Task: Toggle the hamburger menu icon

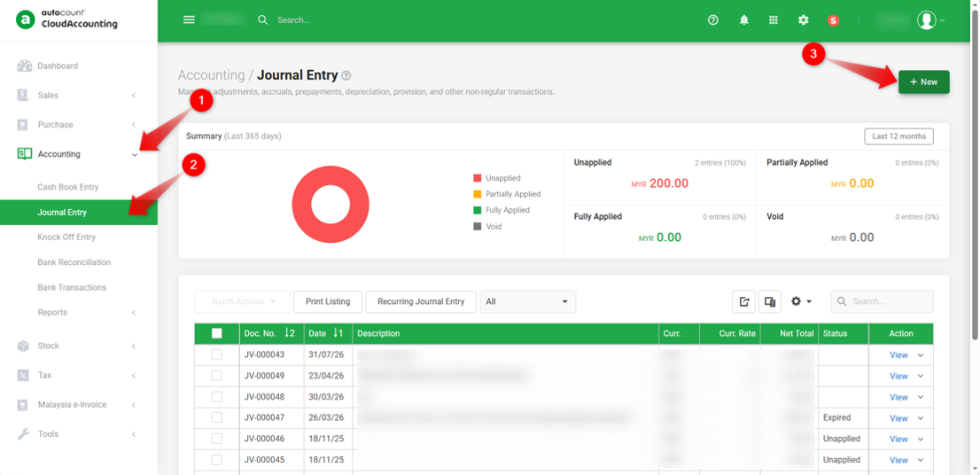Action: point(189,19)
